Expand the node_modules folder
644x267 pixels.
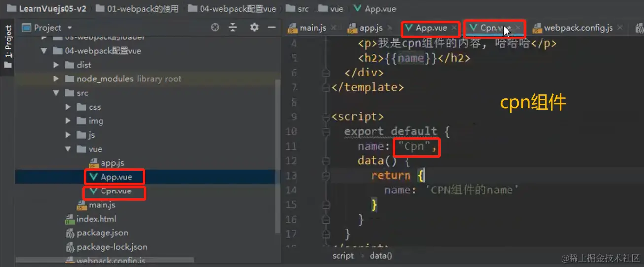(x=56, y=79)
